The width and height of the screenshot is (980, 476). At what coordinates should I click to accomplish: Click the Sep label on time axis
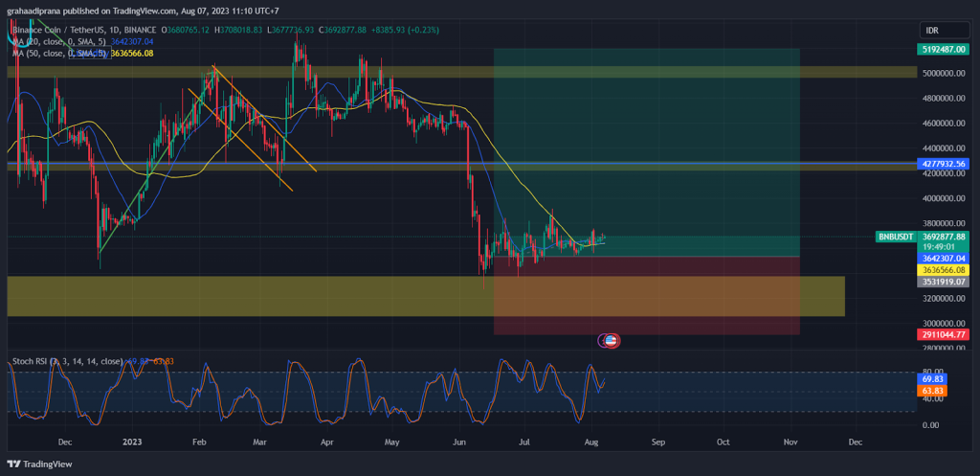[658, 442]
